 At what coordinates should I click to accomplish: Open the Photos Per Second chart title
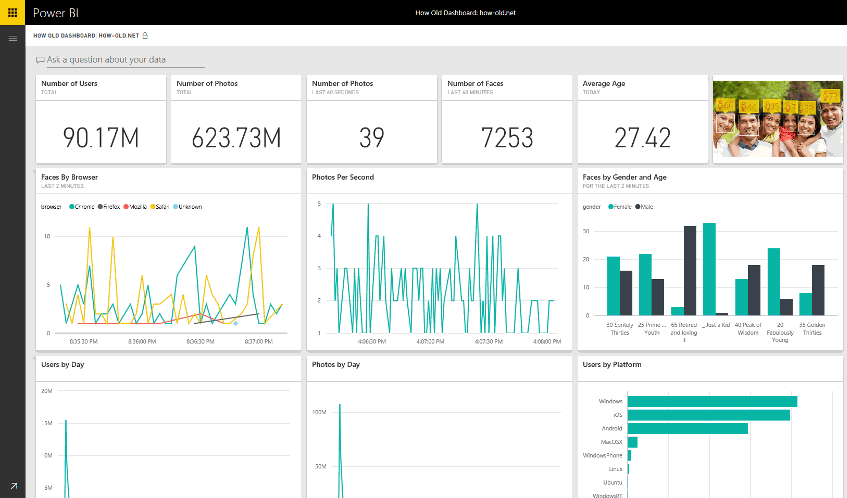click(x=342, y=177)
